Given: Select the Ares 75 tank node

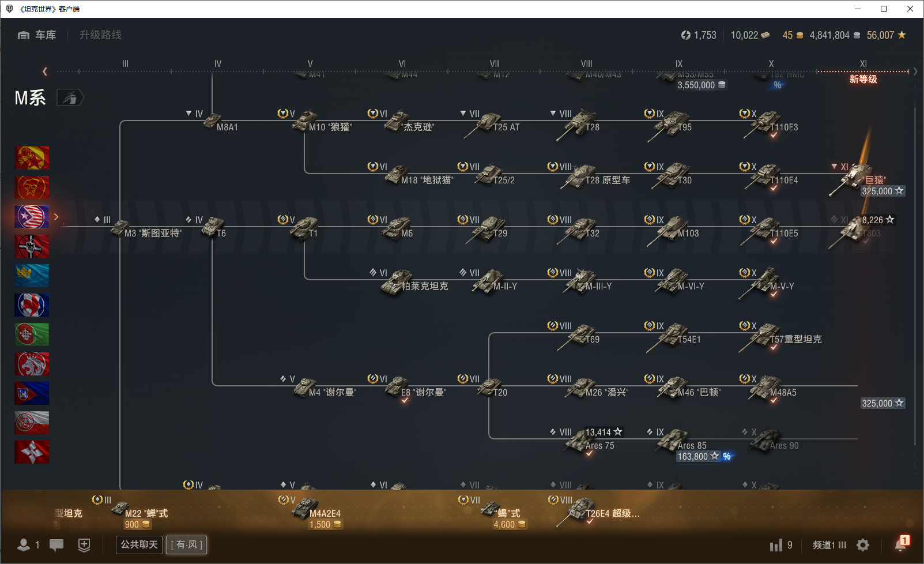Looking at the screenshot, I should click(587, 443).
